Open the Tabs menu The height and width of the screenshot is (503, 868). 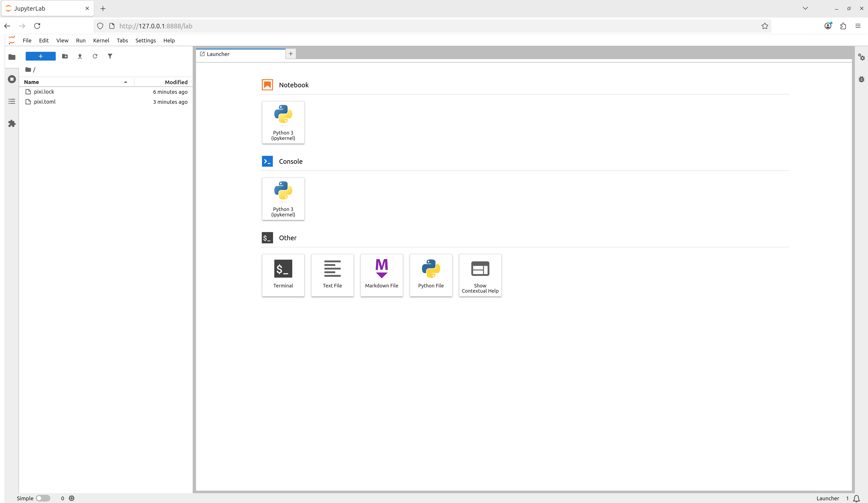click(x=122, y=40)
